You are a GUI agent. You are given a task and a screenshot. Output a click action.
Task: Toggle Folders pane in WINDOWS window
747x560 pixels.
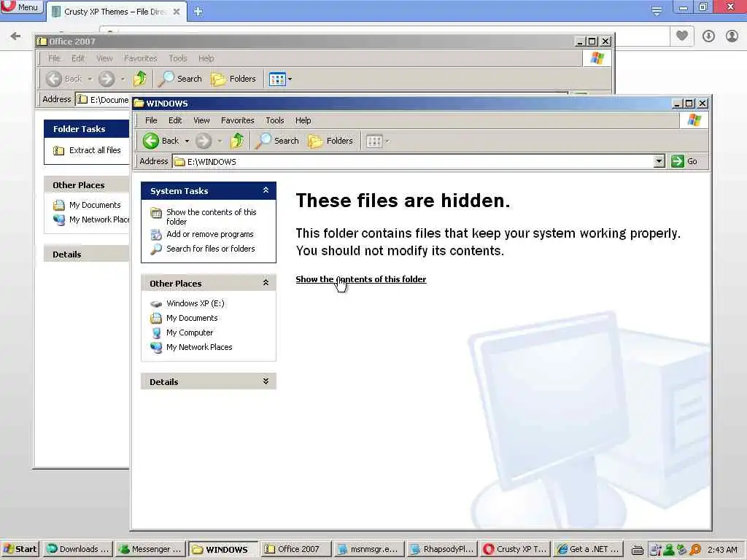330,141
